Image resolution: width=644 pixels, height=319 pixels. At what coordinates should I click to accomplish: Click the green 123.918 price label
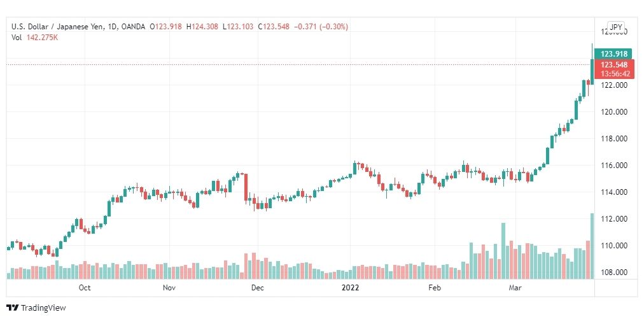(614, 54)
